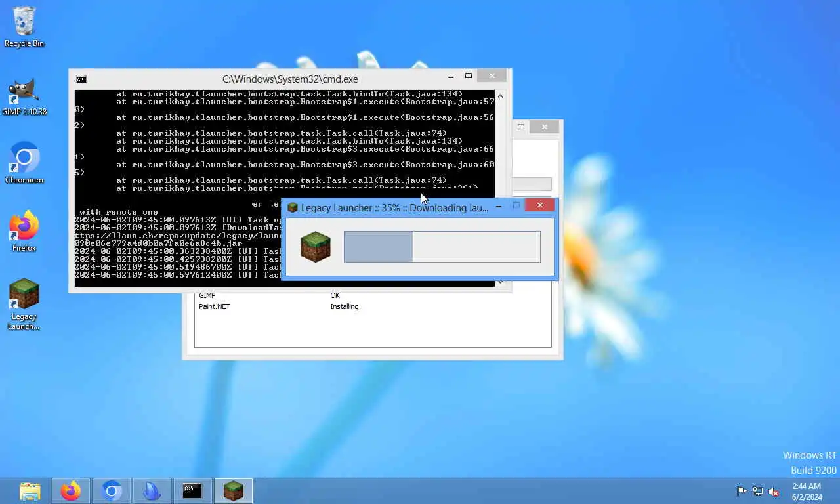Click the cmd.exe scrollbar up arrow
Viewport: 840px width, 504px height.
click(x=500, y=96)
